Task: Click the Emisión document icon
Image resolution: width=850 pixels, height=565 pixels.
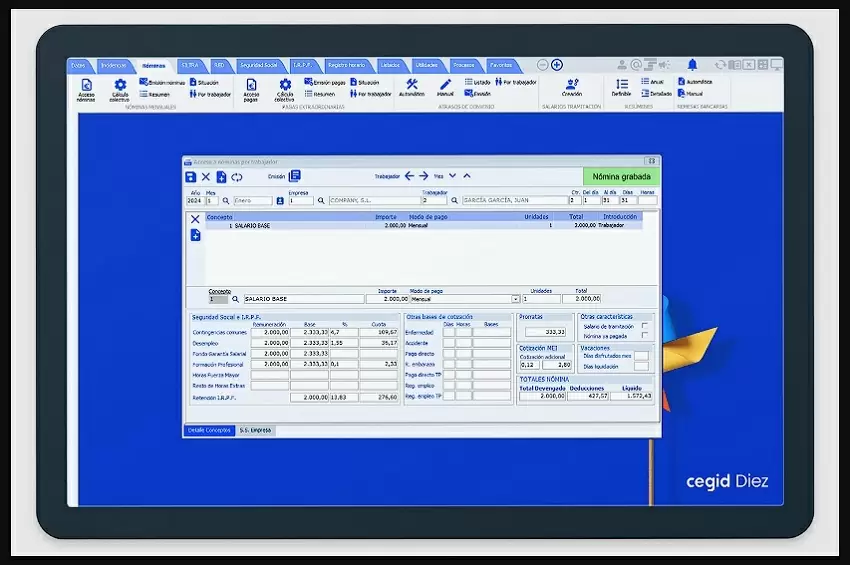Action: coord(294,176)
